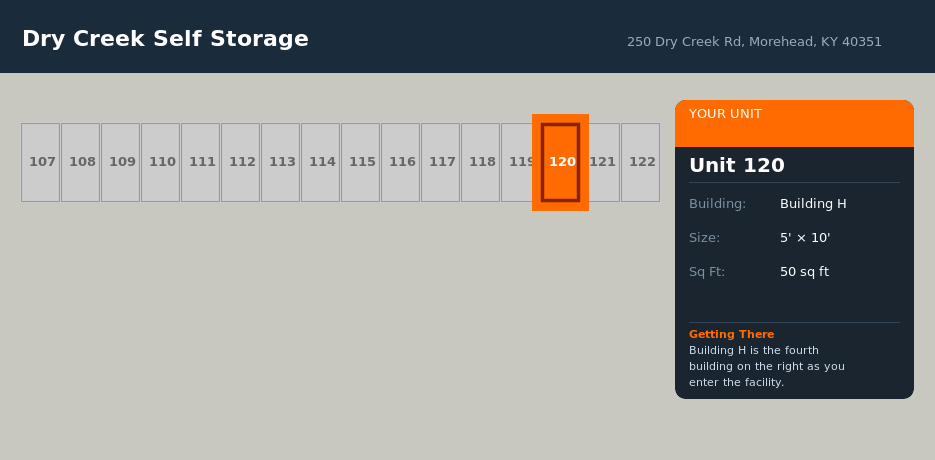935x460 pixels.
Task: Select unit 113 in Building H
Action: 280,162
